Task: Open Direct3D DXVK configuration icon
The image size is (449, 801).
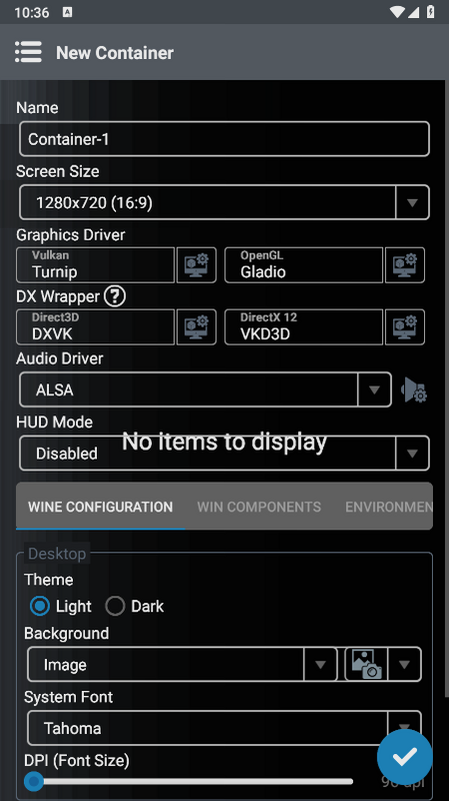Action: point(196,327)
